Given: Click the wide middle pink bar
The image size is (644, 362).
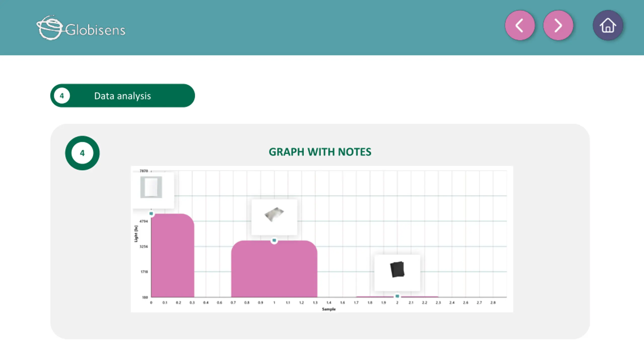Looking at the screenshot, I should 274,269.
